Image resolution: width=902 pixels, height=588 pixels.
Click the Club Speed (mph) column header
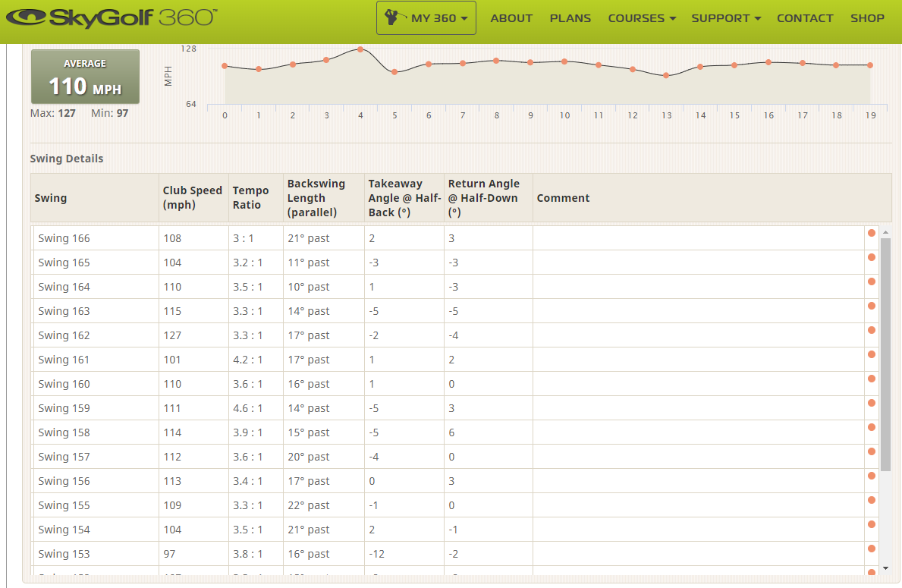tap(193, 198)
